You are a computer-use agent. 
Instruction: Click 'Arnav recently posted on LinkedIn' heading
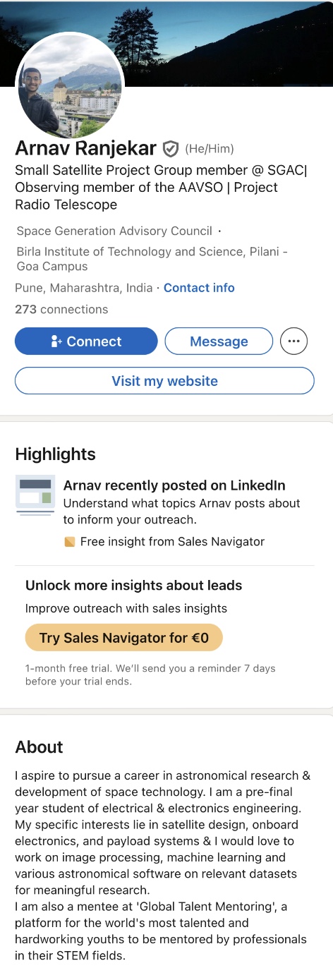tap(174, 485)
